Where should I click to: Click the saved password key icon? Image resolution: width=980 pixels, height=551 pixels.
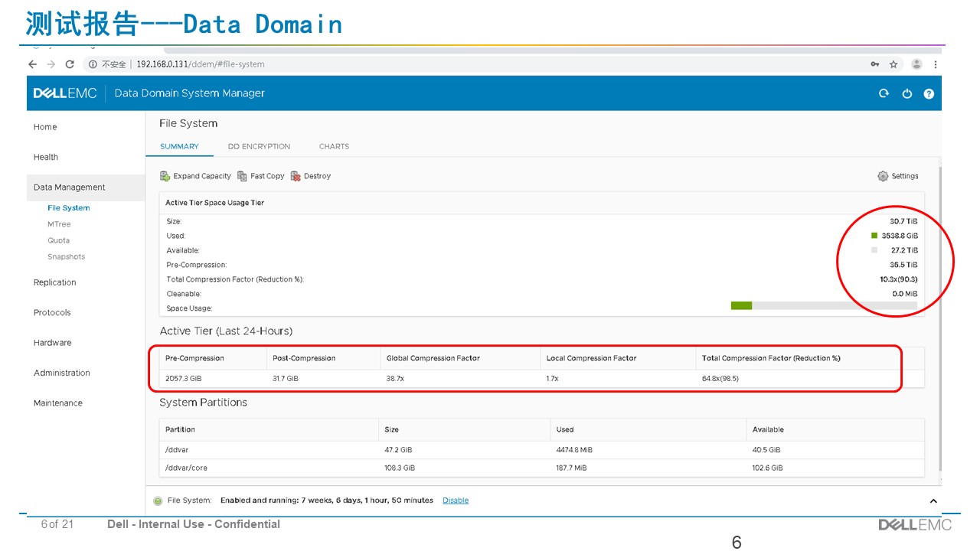click(875, 64)
